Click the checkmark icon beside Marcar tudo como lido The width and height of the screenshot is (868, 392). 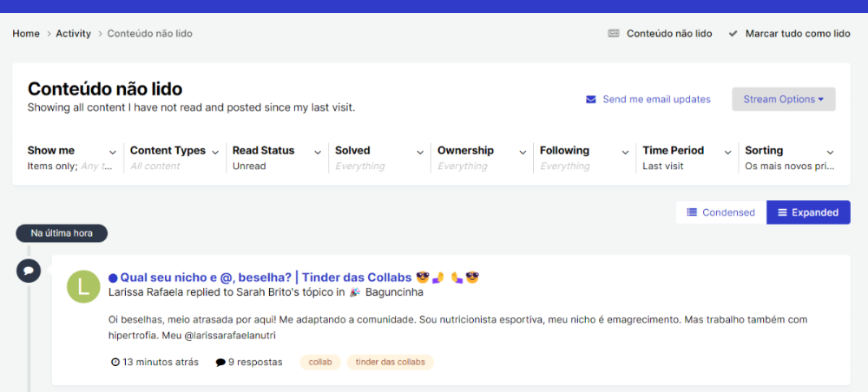(x=733, y=34)
